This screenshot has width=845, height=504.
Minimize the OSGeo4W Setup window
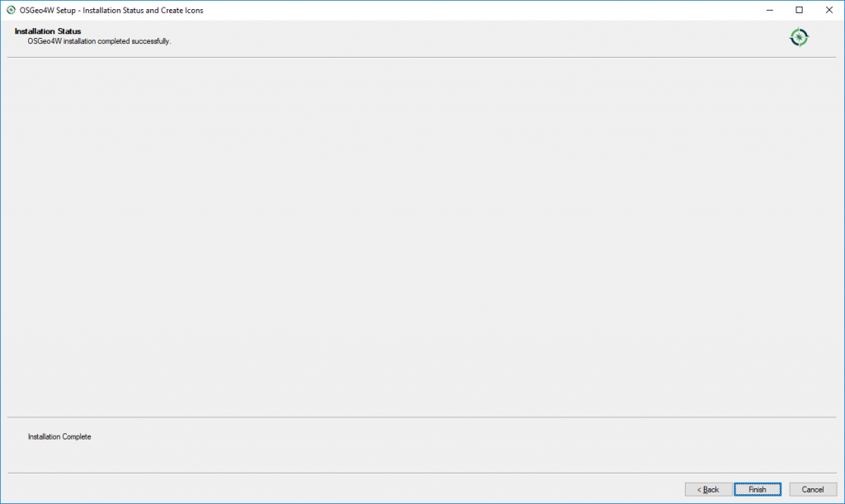pyautogui.click(x=770, y=10)
